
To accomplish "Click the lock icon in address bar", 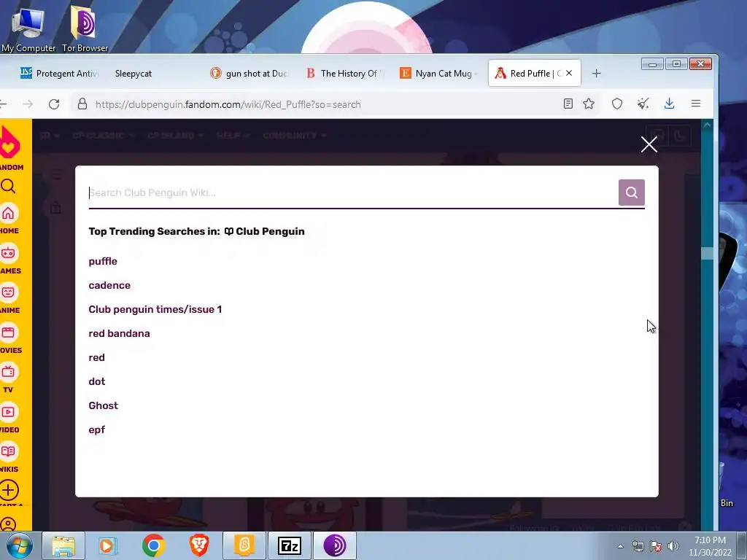I will [82, 104].
